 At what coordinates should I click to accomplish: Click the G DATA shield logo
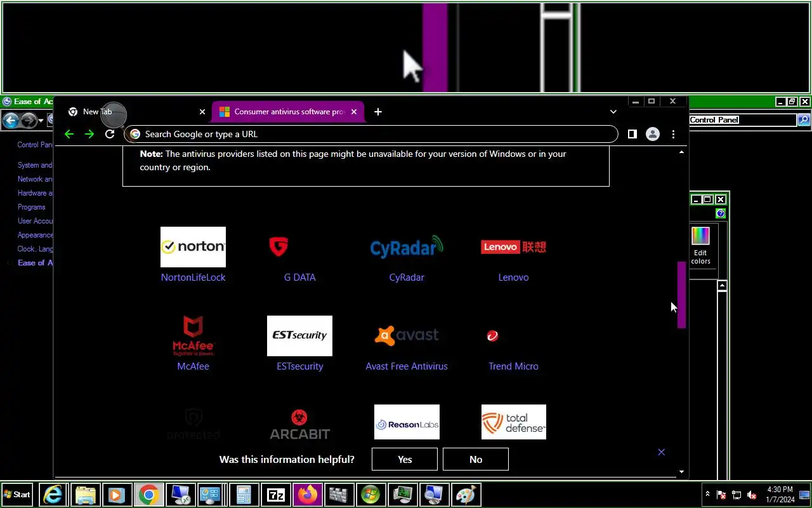point(278,246)
